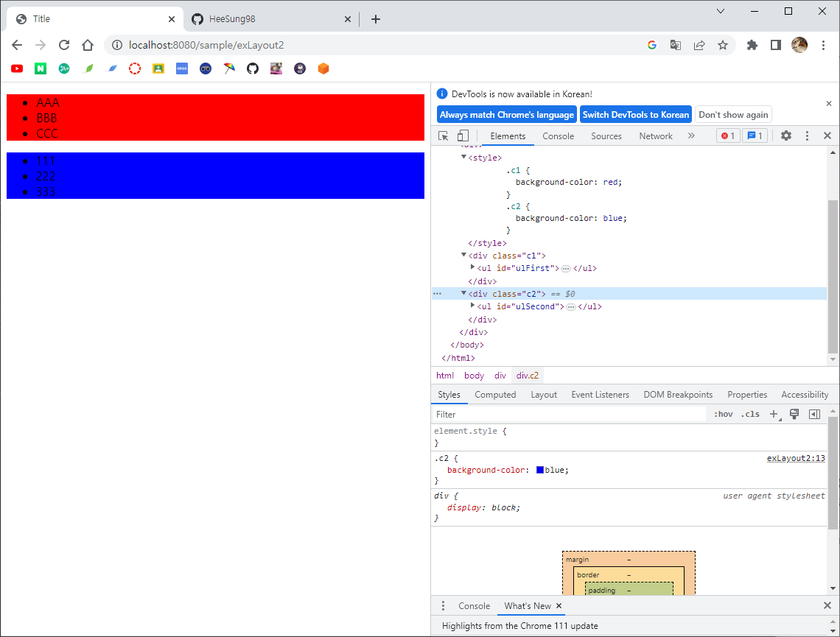The image size is (840, 637).
Task: Open the blue color swatch picker
Action: click(x=540, y=470)
